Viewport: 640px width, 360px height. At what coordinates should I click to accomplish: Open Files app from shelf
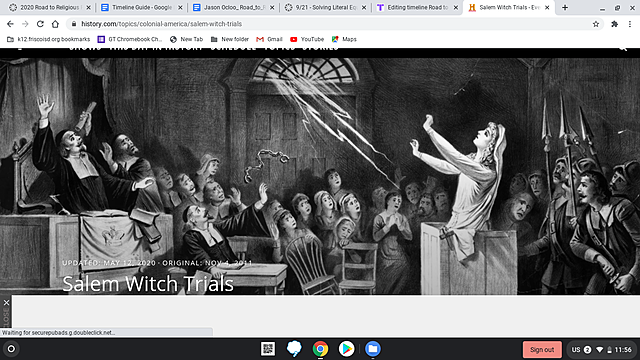pyautogui.click(x=373, y=349)
